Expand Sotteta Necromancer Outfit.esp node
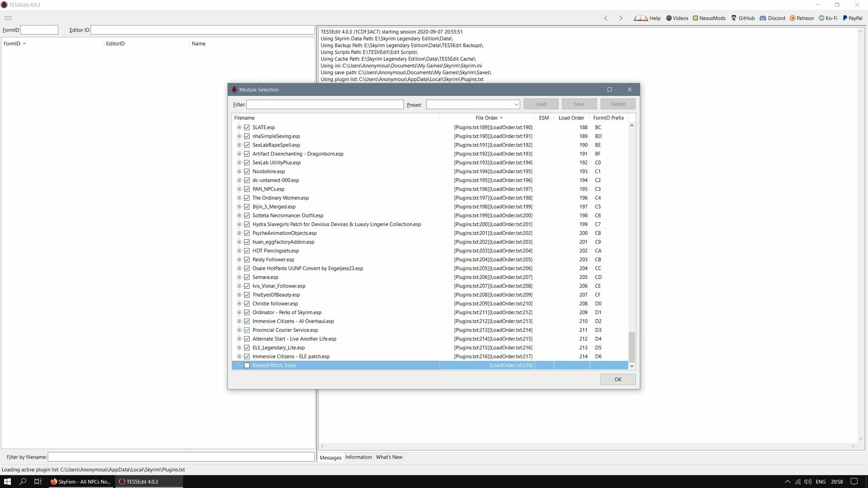This screenshot has height=488, width=868. tap(239, 216)
